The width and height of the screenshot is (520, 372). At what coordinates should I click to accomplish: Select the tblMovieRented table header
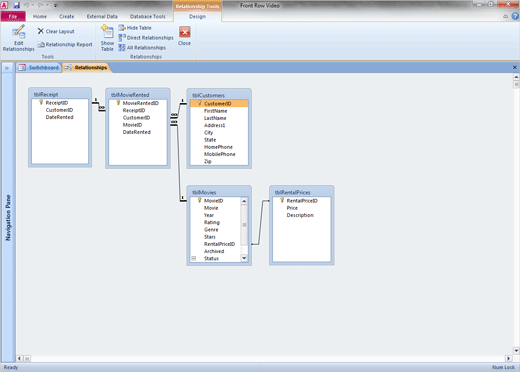click(x=138, y=95)
